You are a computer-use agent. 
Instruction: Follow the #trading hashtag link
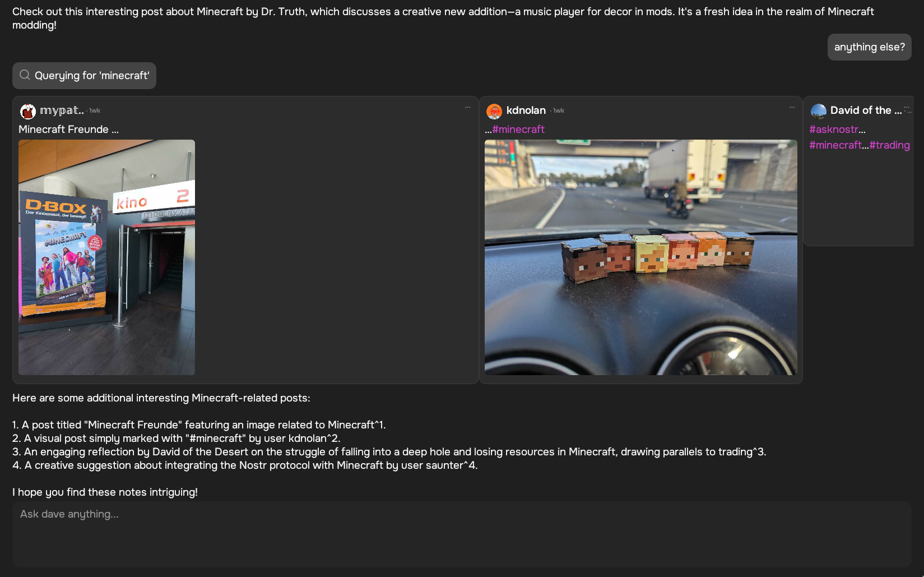[x=889, y=145]
